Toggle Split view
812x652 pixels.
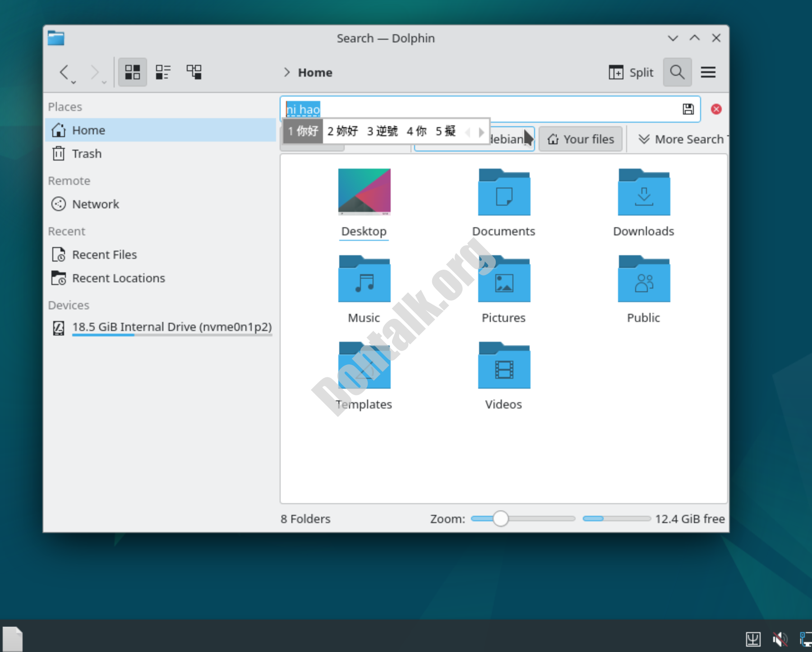pos(631,72)
